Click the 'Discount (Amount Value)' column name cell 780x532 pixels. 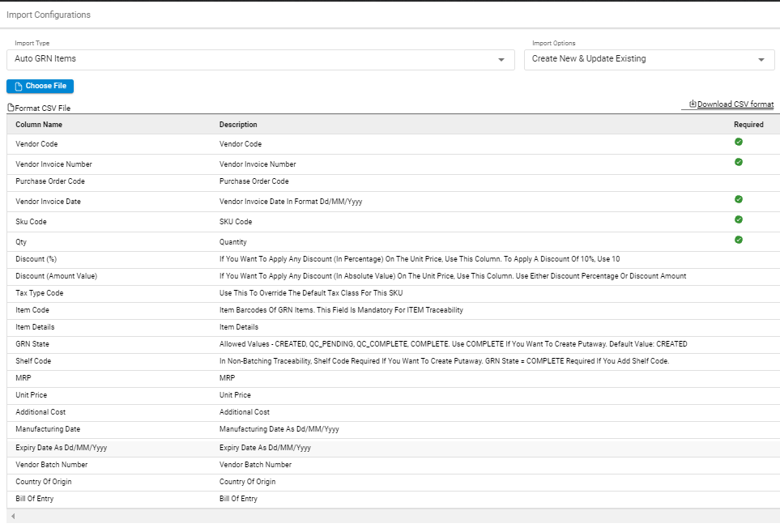(x=56, y=276)
